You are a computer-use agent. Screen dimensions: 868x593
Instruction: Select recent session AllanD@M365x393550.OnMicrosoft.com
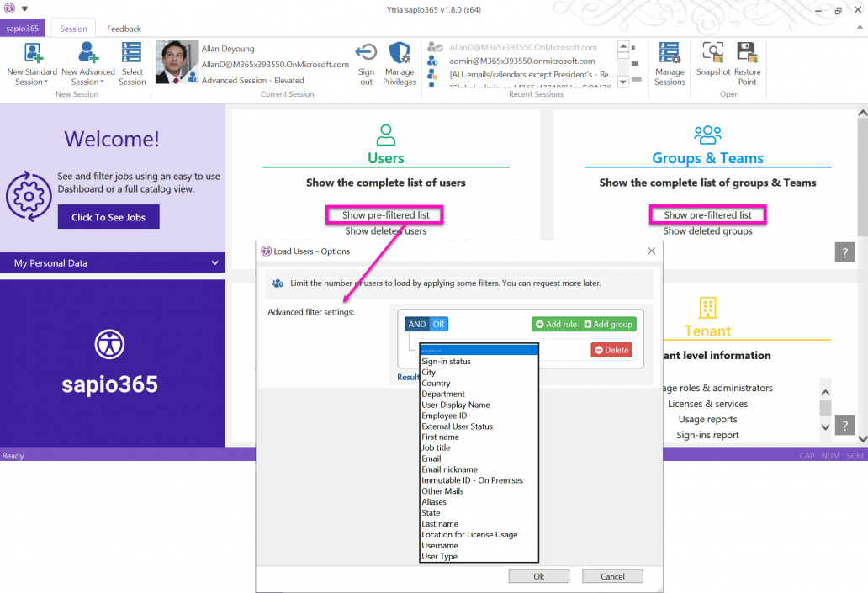pyautogui.click(x=522, y=48)
